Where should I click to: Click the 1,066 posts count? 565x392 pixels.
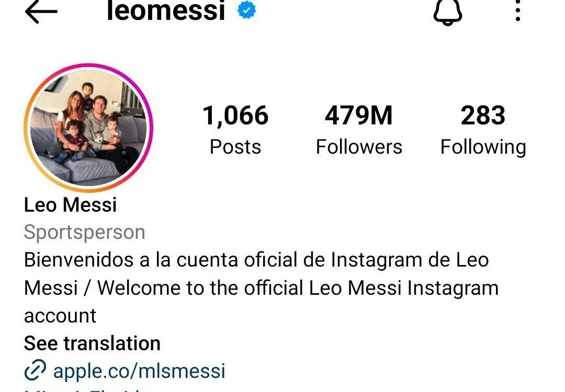[x=235, y=116]
